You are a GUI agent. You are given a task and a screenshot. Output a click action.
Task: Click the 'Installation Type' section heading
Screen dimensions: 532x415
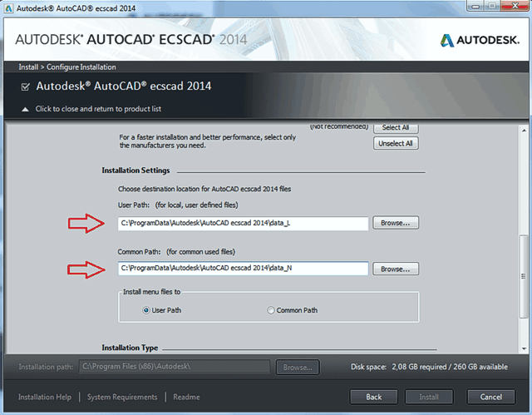(x=130, y=348)
